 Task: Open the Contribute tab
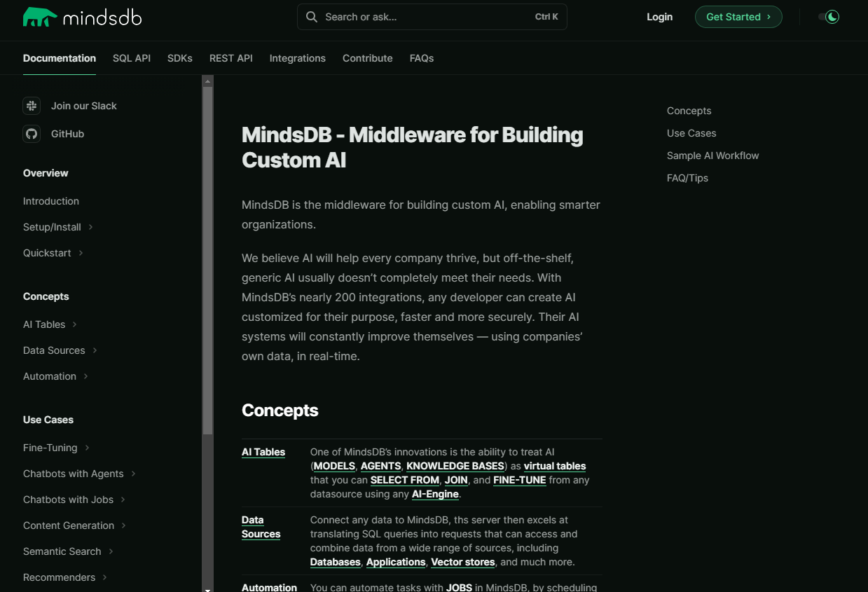click(368, 58)
